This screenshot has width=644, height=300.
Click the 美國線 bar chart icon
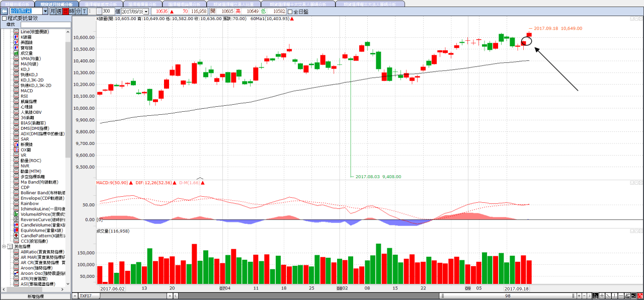click(x=16, y=43)
